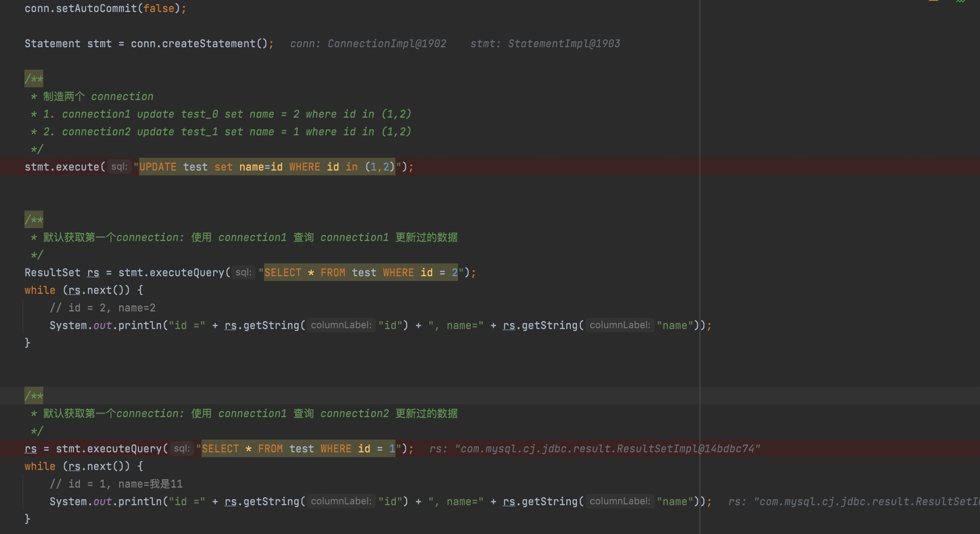Click columnLabel hint before "id" in second println
The width and height of the screenshot is (980, 534).
click(x=341, y=501)
